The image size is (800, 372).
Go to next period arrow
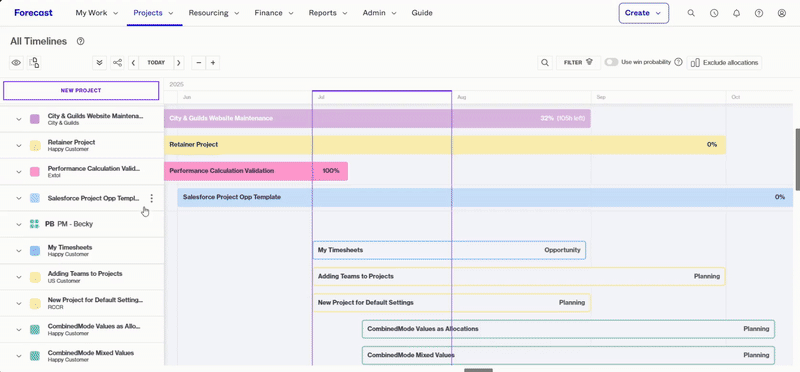[x=179, y=63]
